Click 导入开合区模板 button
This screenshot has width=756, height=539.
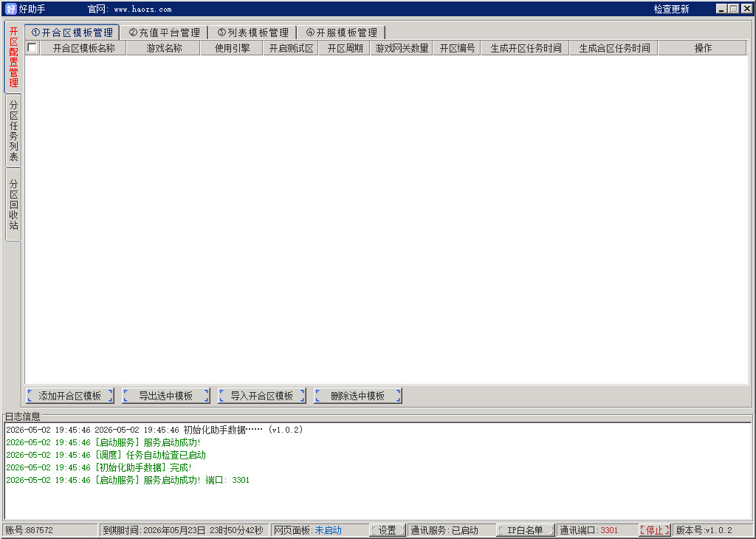(262, 396)
